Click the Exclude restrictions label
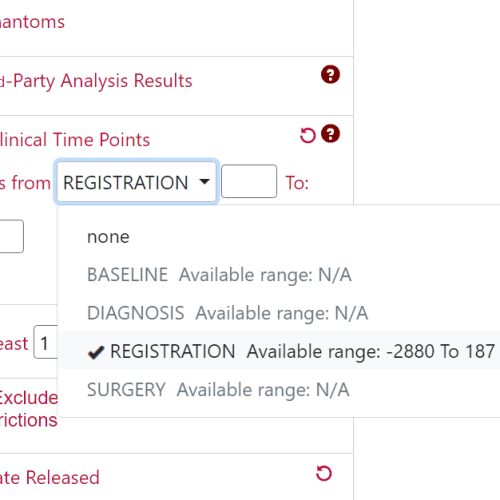Viewport: 500px width, 500px height. point(29,409)
